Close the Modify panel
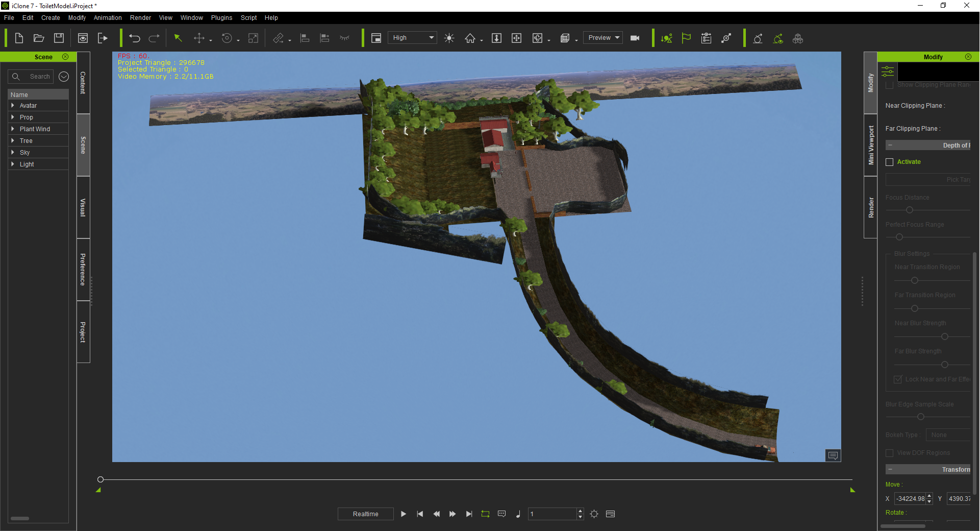980x531 pixels. [x=968, y=57]
